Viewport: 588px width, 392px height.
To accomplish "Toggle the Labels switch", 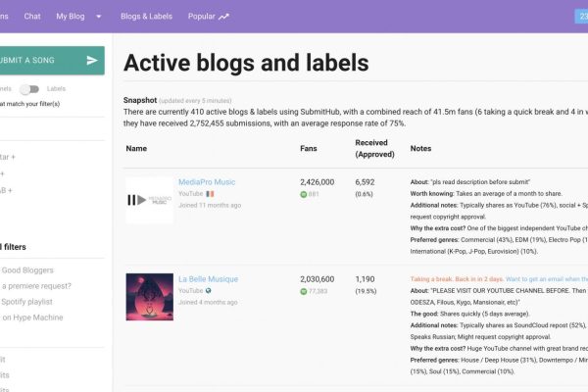I will (29, 89).
